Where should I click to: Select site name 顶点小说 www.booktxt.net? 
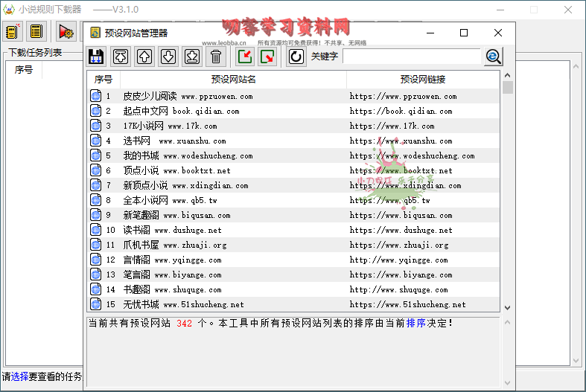coord(176,170)
